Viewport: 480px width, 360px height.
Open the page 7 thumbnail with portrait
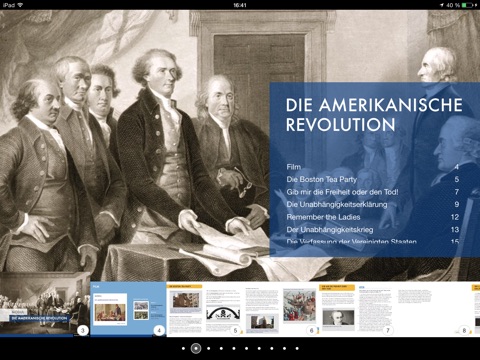point(356,309)
